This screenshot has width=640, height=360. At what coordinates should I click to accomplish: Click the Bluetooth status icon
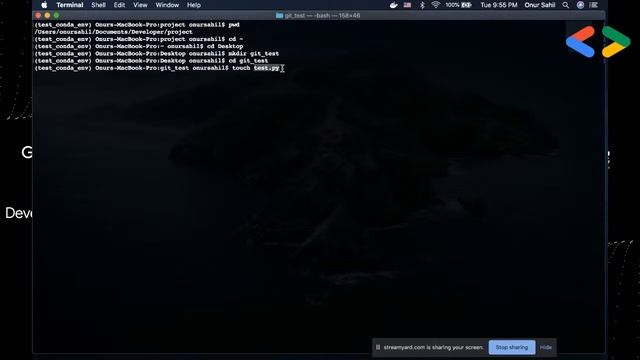pyautogui.click(x=422, y=5)
